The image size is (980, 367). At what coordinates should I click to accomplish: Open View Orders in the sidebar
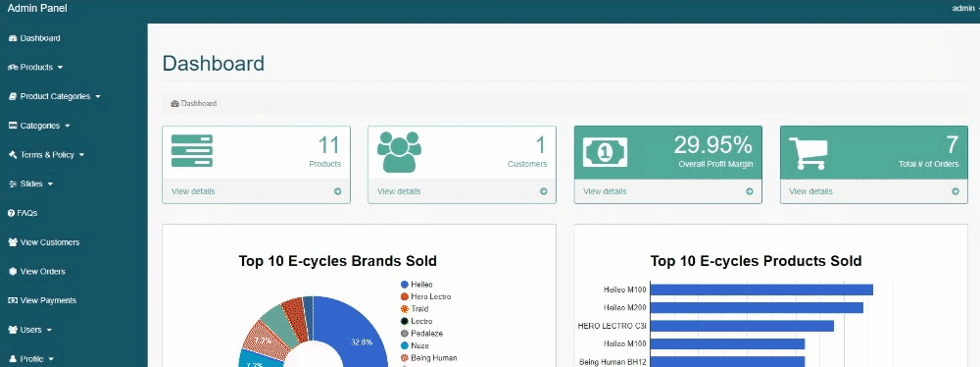coord(37,272)
